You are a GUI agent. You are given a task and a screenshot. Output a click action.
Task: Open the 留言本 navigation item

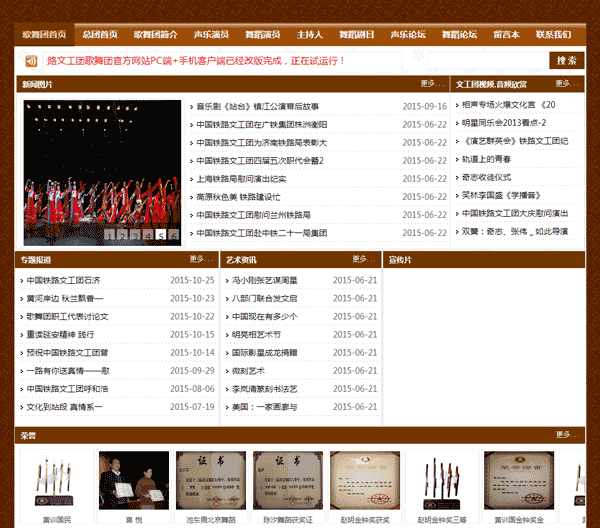pyautogui.click(x=506, y=34)
